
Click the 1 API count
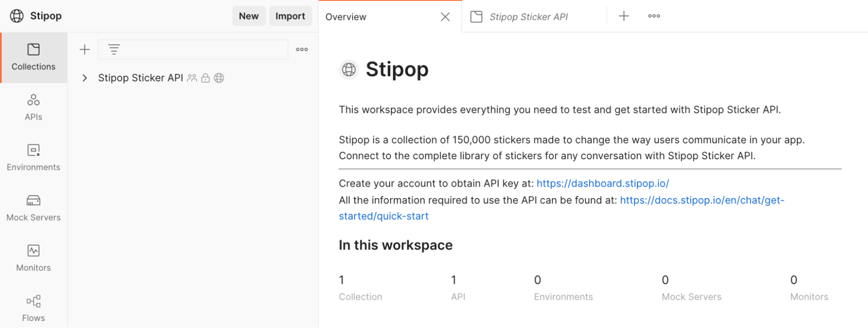pos(458,288)
